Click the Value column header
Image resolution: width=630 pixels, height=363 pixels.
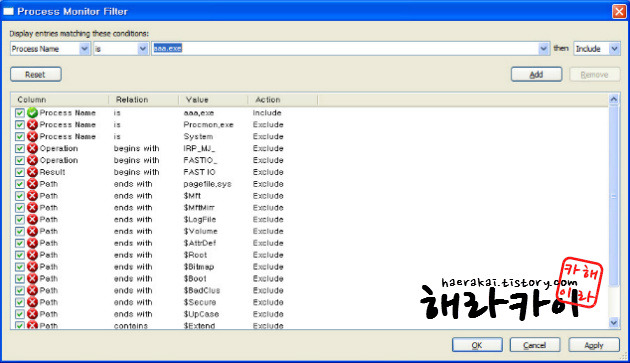(x=213, y=100)
